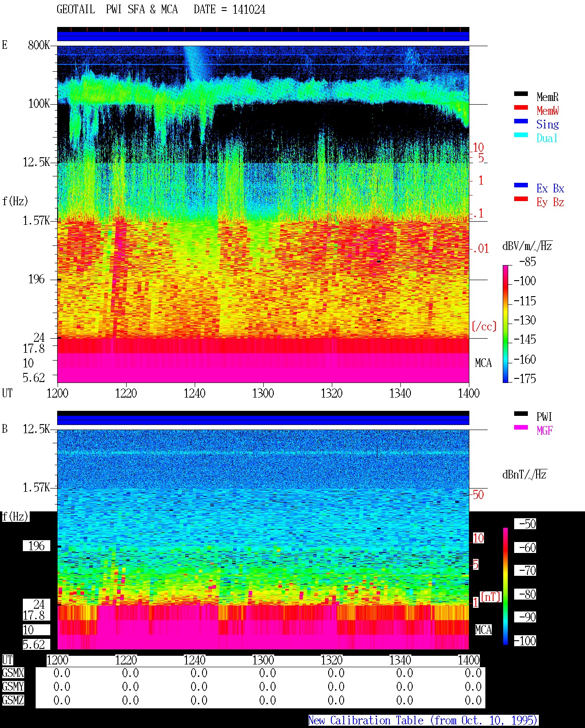Click the -85 color scale value
The height and width of the screenshot is (728, 585).
click(x=528, y=262)
